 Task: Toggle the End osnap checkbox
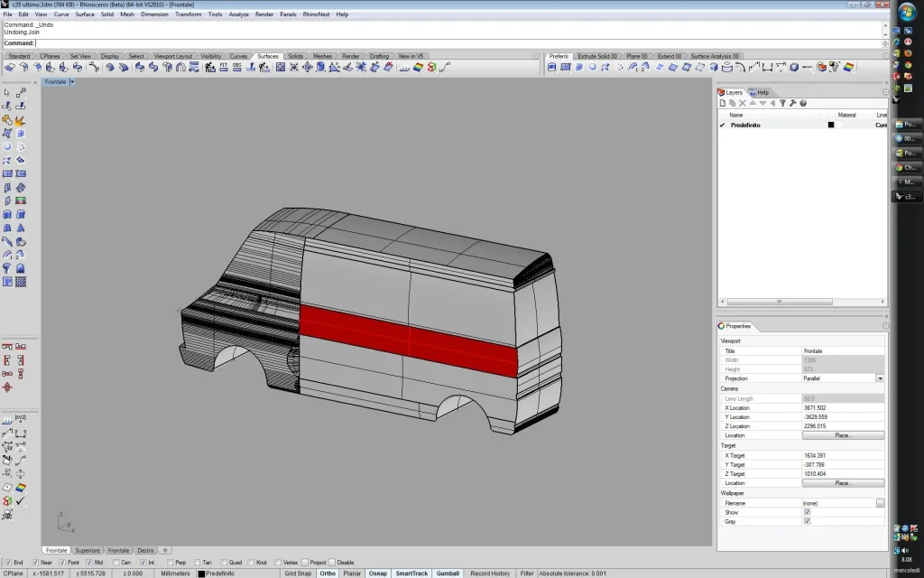8,563
